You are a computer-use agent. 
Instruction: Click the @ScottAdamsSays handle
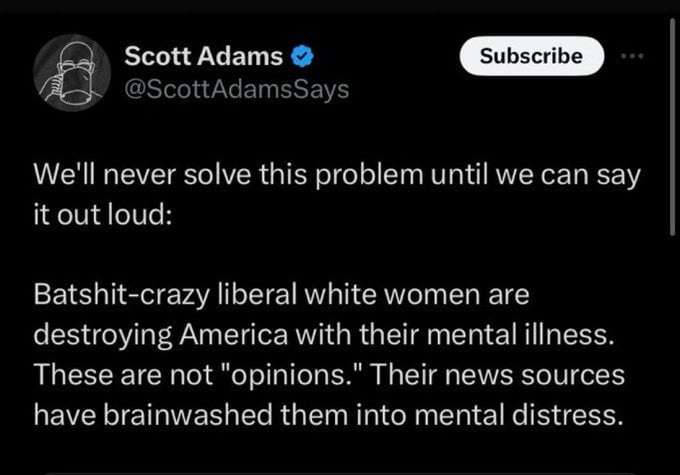pyautogui.click(x=237, y=89)
